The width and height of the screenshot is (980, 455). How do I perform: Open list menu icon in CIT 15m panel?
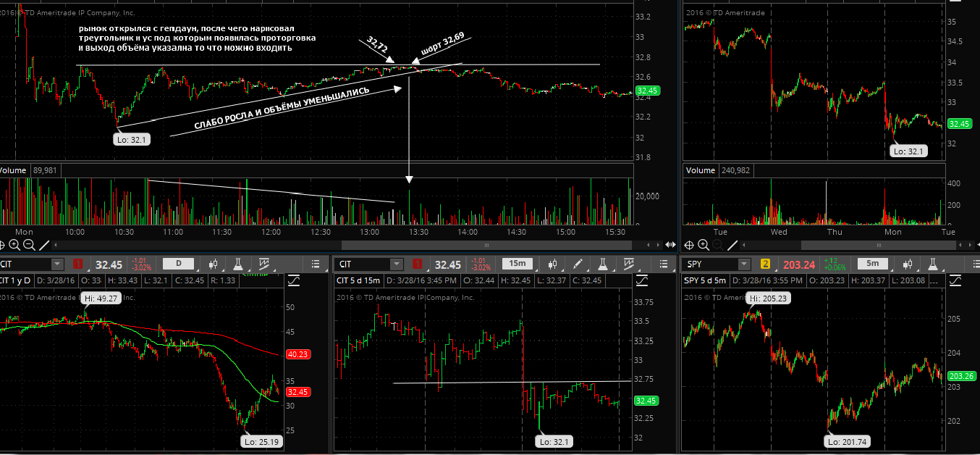coord(664,264)
